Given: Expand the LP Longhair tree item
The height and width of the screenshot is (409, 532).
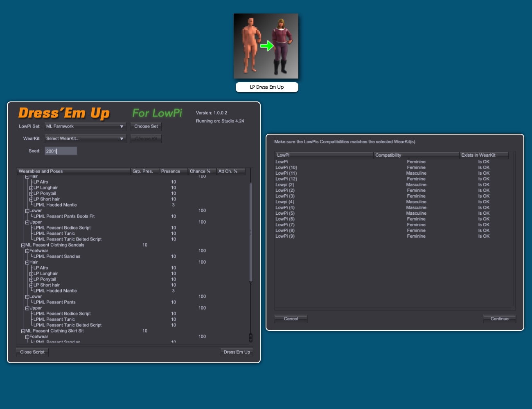Looking at the screenshot, I should (32, 187).
